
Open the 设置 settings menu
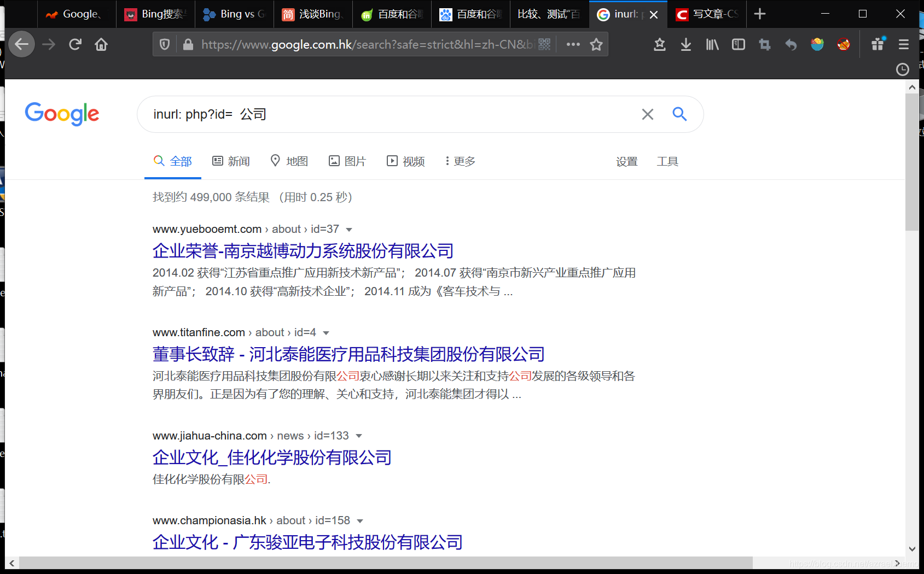pyautogui.click(x=627, y=161)
